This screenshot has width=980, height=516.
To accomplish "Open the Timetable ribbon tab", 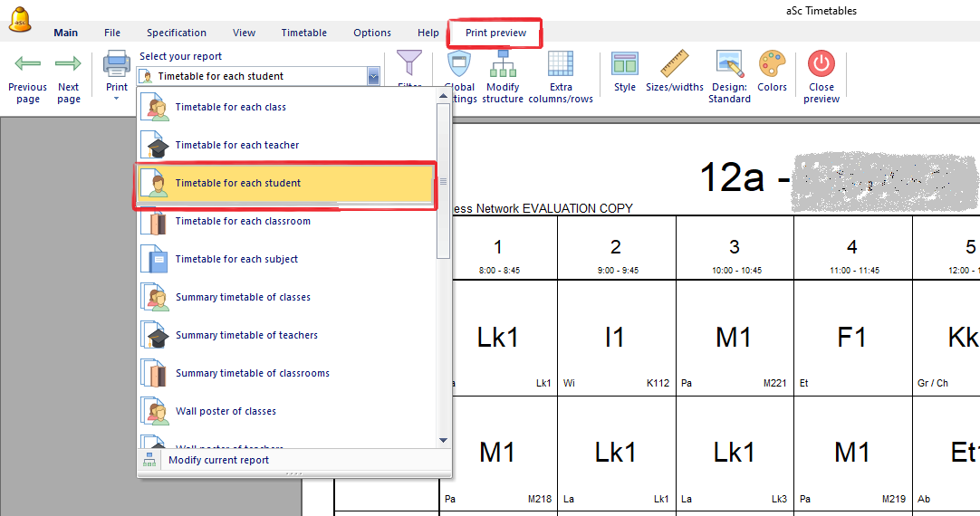I will coord(303,33).
